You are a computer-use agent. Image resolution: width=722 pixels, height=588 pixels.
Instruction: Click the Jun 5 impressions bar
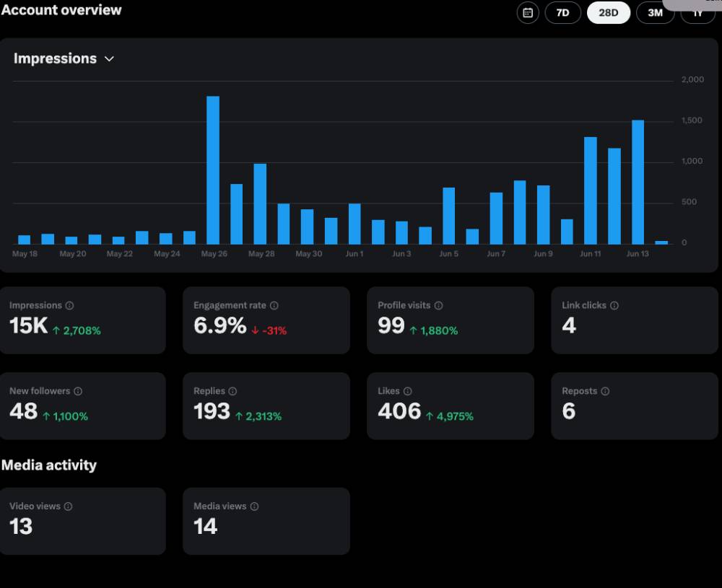[x=449, y=216]
